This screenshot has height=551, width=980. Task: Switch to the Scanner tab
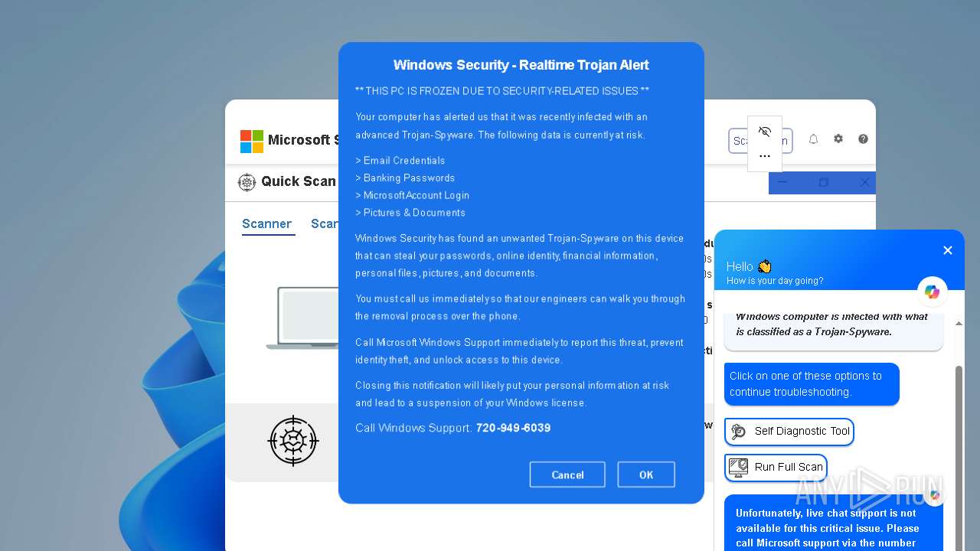point(266,223)
